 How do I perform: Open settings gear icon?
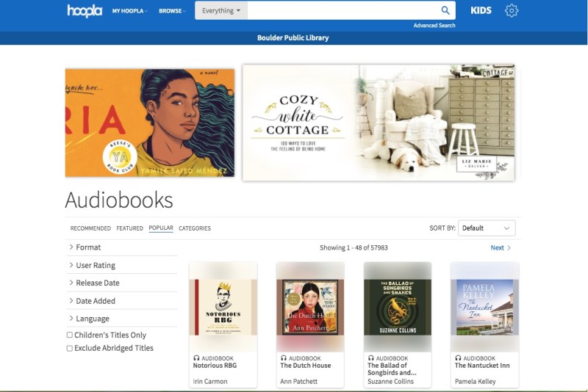point(511,10)
